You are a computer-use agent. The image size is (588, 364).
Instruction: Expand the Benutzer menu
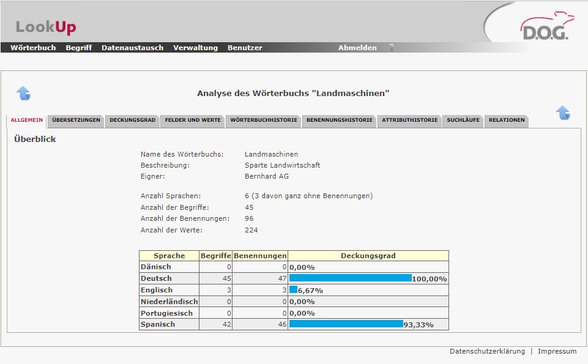tap(245, 48)
